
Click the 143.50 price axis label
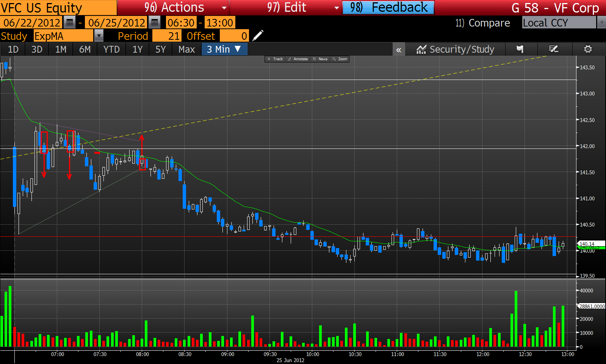587,67
